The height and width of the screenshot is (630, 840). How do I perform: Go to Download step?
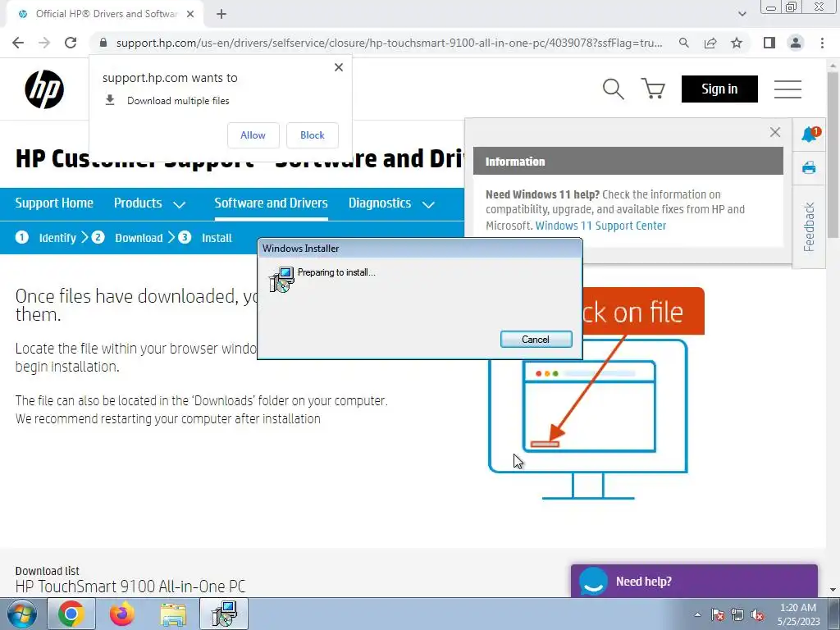(x=127, y=237)
